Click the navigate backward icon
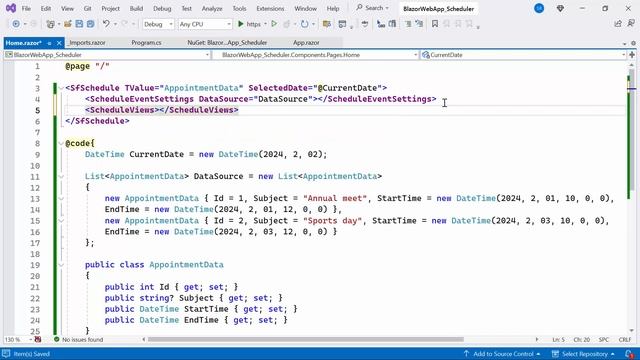 (x=16, y=24)
